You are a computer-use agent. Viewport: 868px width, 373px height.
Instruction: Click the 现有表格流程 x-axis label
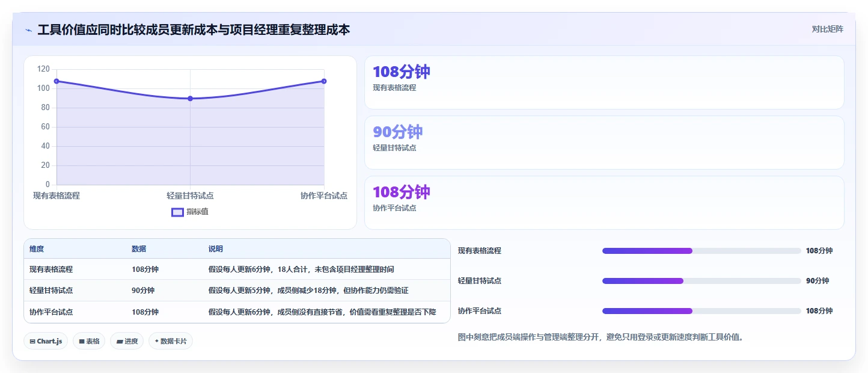pyautogui.click(x=57, y=196)
